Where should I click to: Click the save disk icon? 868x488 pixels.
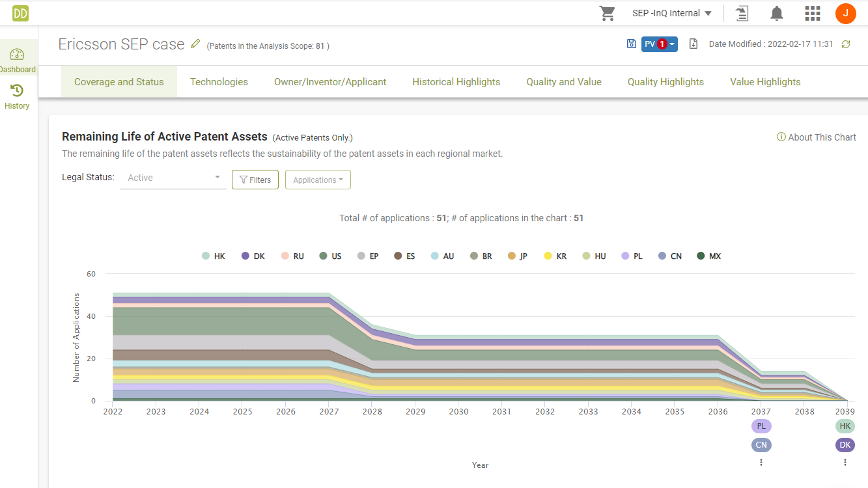[631, 44]
